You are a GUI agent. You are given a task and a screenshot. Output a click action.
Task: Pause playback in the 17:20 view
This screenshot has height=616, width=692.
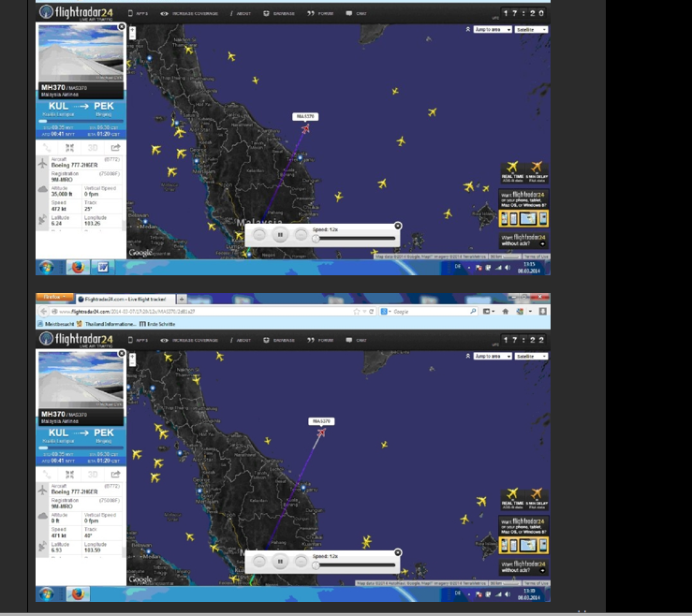(x=280, y=235)
